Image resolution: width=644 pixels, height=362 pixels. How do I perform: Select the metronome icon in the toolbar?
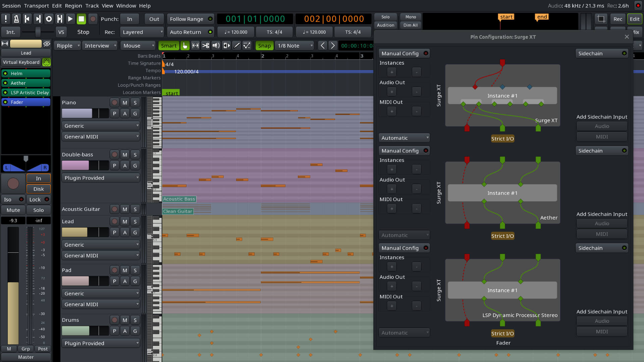click(16, 19)
